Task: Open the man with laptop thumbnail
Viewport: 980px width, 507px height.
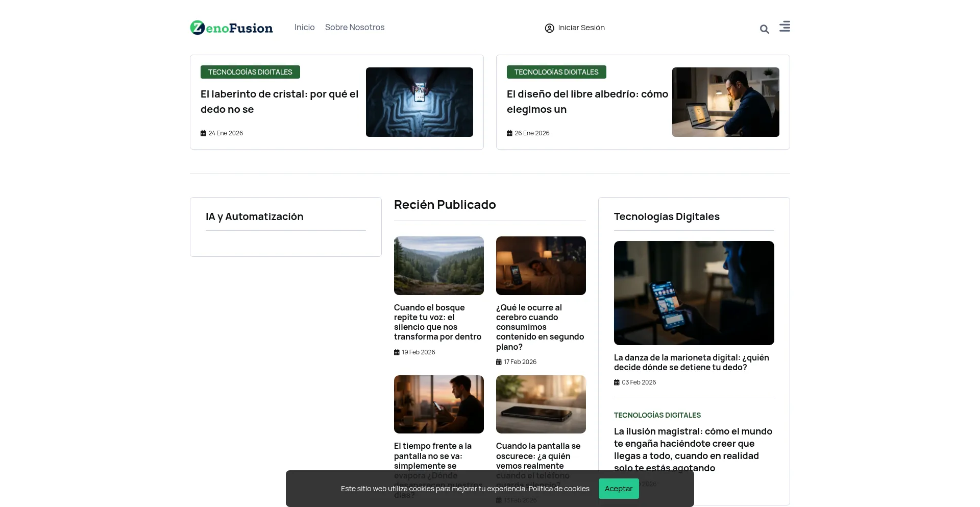Action: click(726, 102)
